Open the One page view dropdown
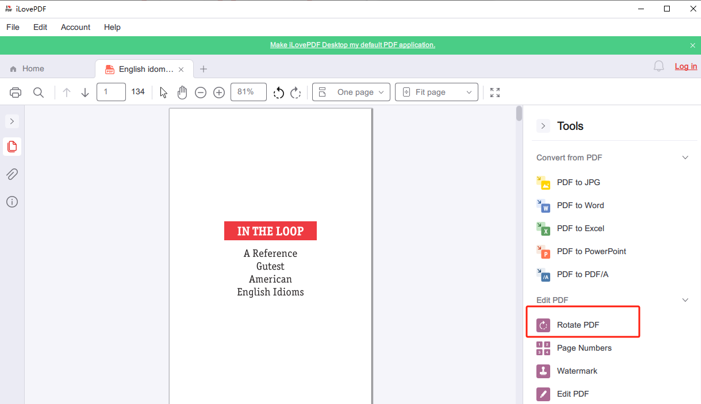Screen dimensions: 701x404 click(351, 92)
